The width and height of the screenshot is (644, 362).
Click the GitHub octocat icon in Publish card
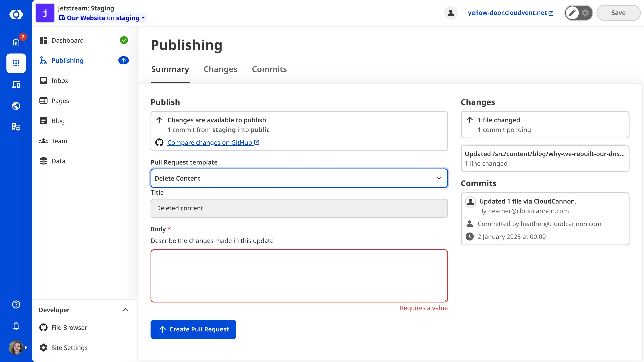(159, 142)
